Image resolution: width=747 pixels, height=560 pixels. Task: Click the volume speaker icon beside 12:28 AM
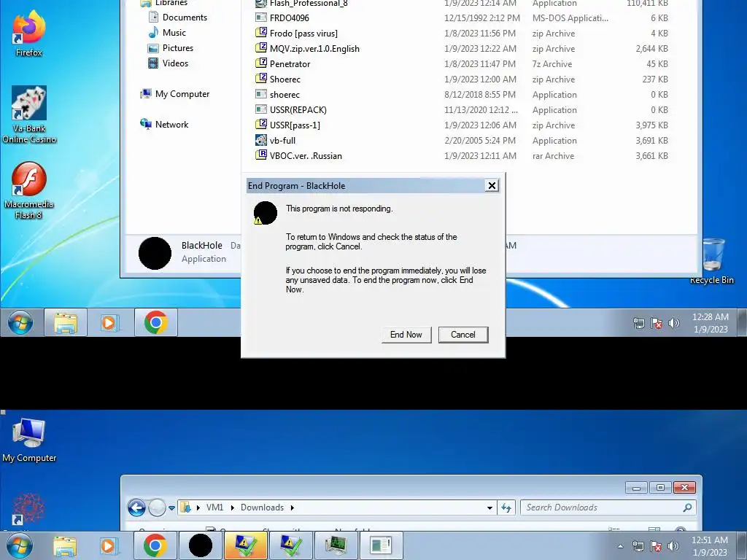[x=673, y=323]
